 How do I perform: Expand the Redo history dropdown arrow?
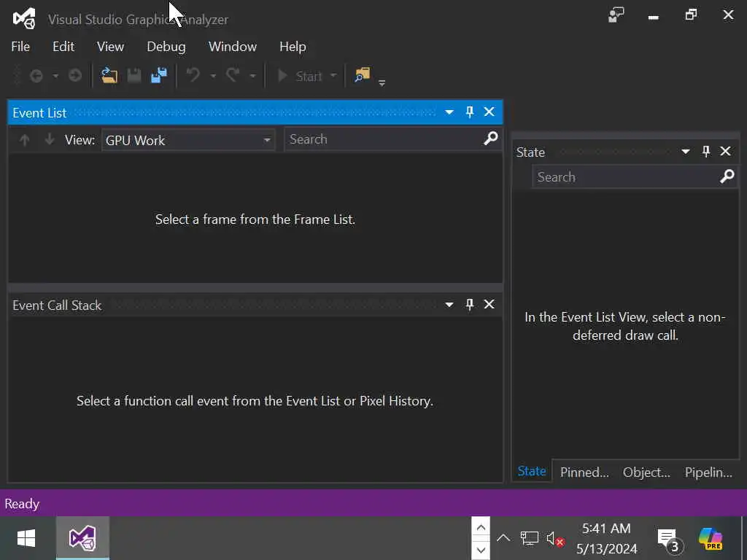[253, 76]
